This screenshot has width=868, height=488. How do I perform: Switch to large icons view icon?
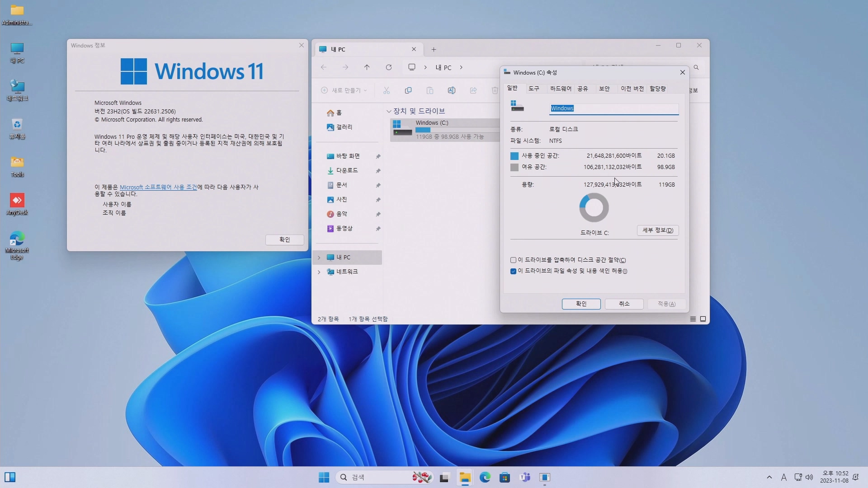[x=703, y=319]
